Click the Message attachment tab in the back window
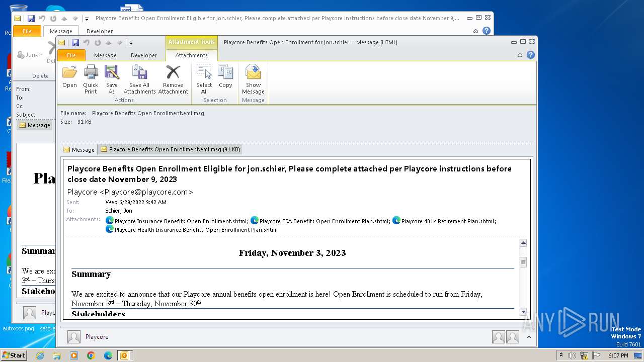The width and height of the screenshot is (644, 362). 35,125
